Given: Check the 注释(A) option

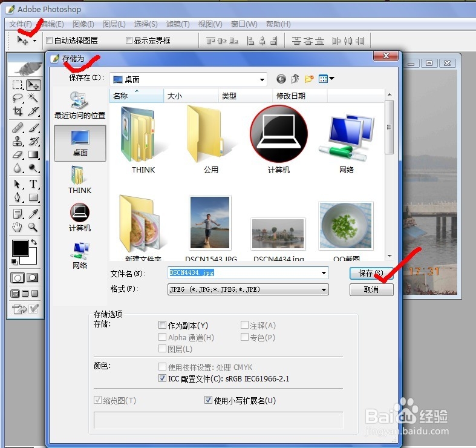Looking at the screenshot, I should (244, 325).
